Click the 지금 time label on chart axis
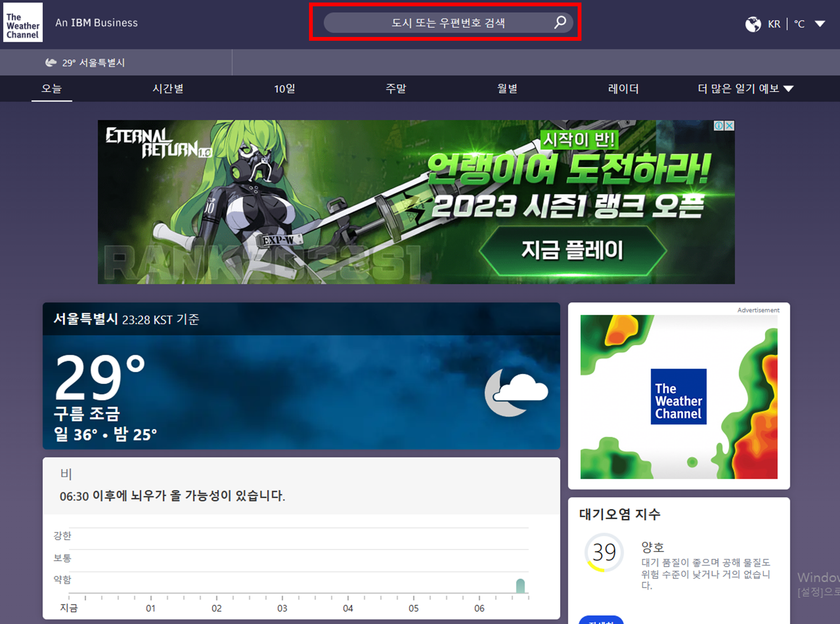This screenshot has height=624, width=840. 69,608
